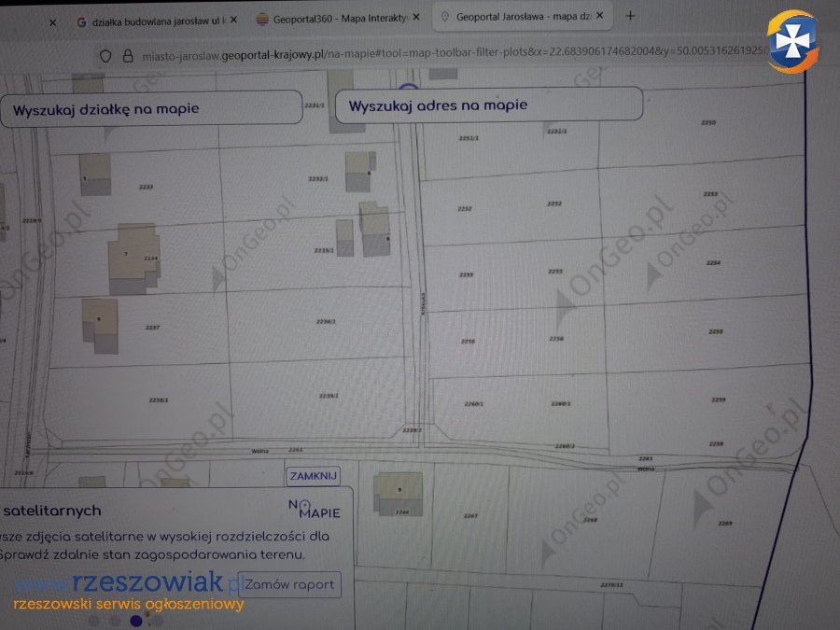Focus the Wyszukaj działkę na mapie field
Screen dimensions: 840x630
149,108
